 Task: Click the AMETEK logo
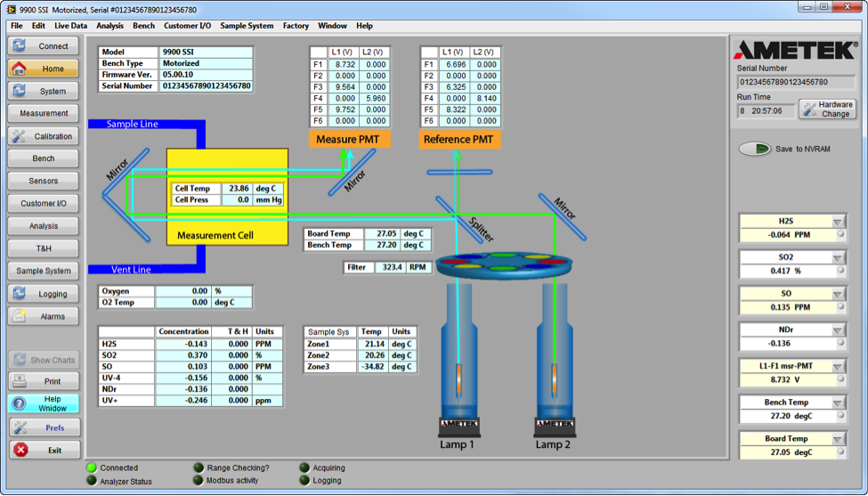(796, 50)
